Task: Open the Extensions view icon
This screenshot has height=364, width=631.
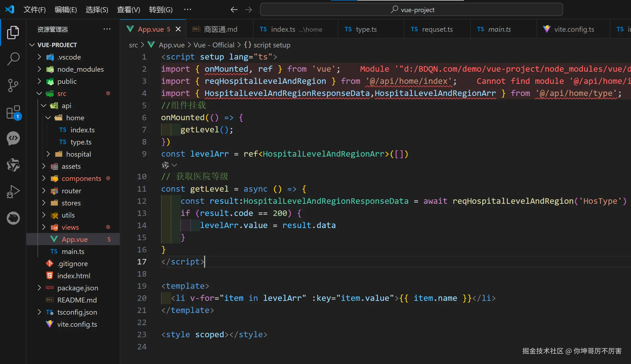Action: coord(13,112)
